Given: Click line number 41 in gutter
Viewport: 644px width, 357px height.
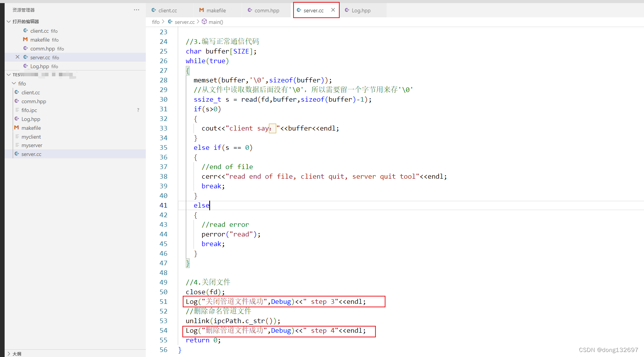Looking at the screenshot, I should pyautogui.click(x=164, y=205).
